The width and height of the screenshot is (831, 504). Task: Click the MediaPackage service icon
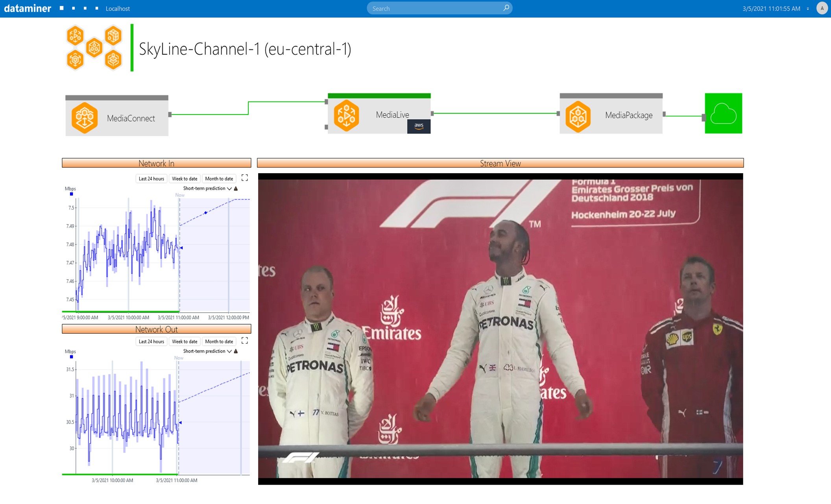pos(578,116)
